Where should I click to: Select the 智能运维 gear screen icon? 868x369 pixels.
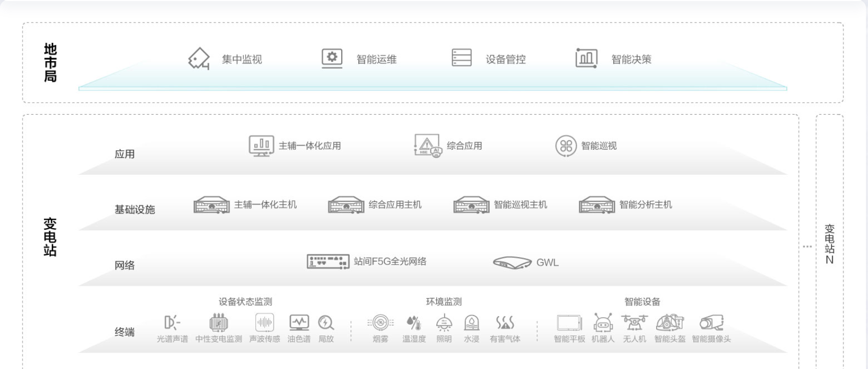point(332,58)
